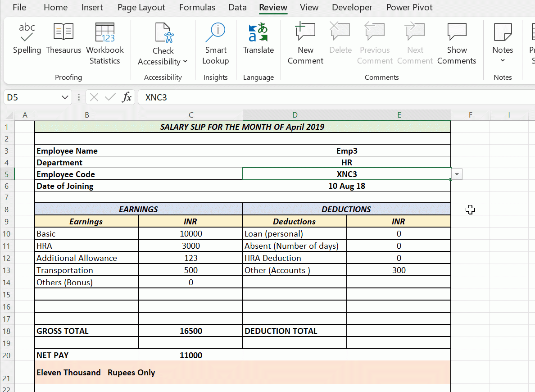Click the Basic earnings value 10000
Viewport: 535px width, 392px height.
point(191,233)
